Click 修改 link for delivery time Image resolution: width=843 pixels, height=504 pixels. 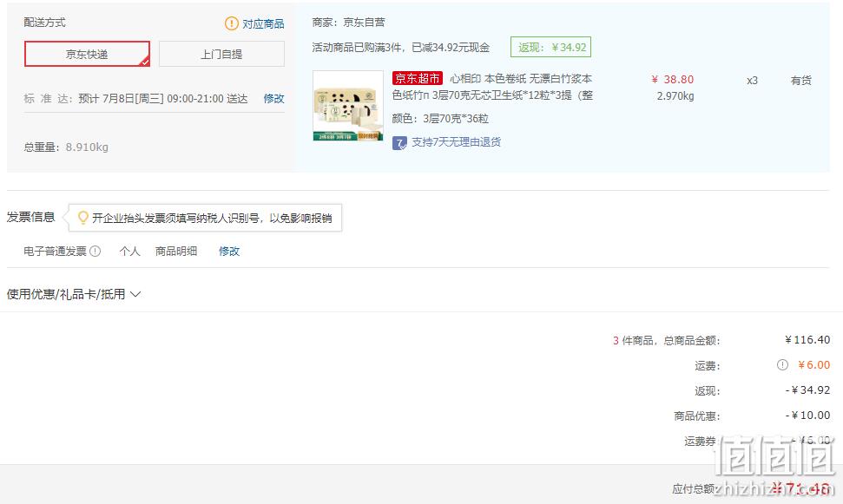pyautogui.click(x=273, y=98)
